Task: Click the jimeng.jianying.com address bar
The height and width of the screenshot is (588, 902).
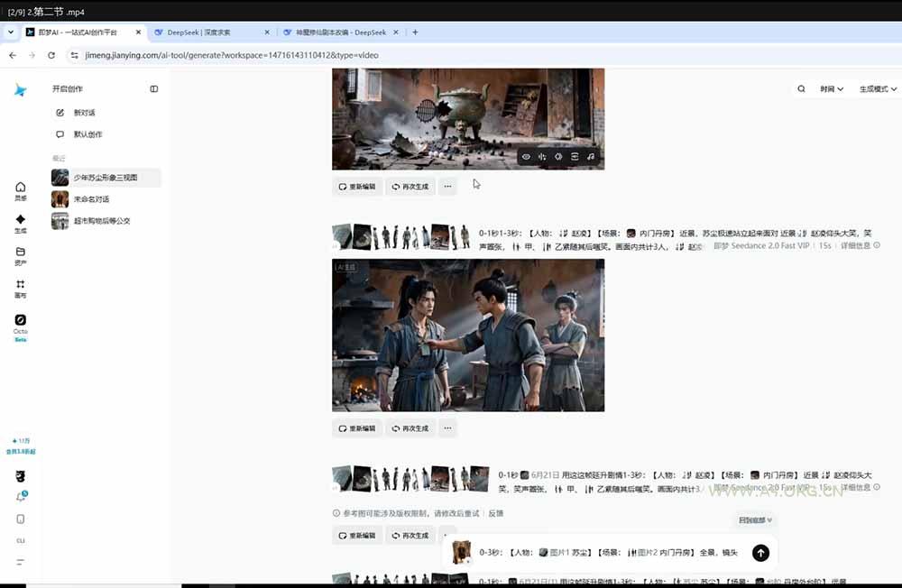Action: tap(232, 55)
